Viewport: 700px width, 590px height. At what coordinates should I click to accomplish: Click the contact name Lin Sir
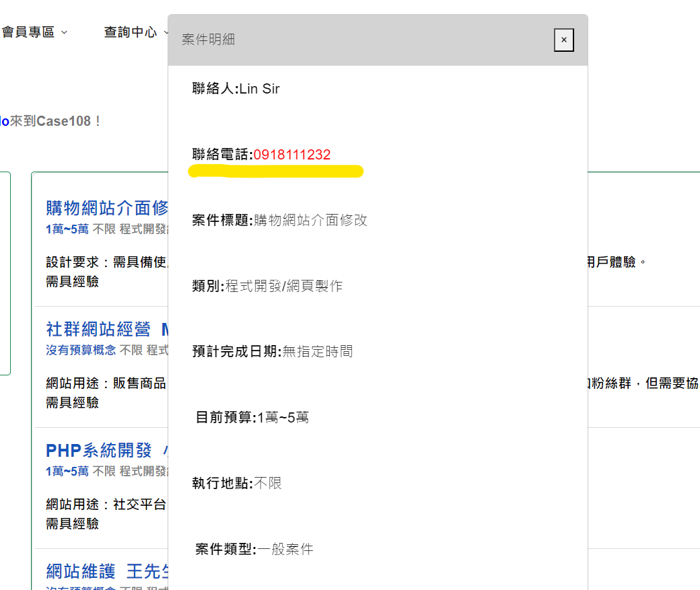tap(258, 88)
